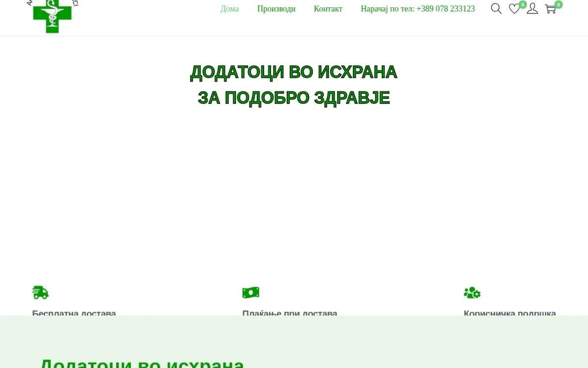Image resolution: width=588 pixels, height=368 pixels.
Task: Open the search magnifier icon
Action: click(496, 9)
